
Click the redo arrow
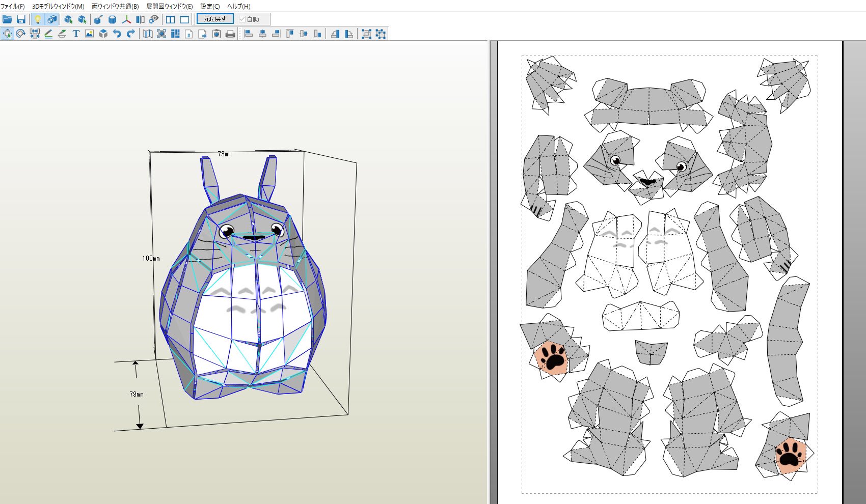pos(131,34)
